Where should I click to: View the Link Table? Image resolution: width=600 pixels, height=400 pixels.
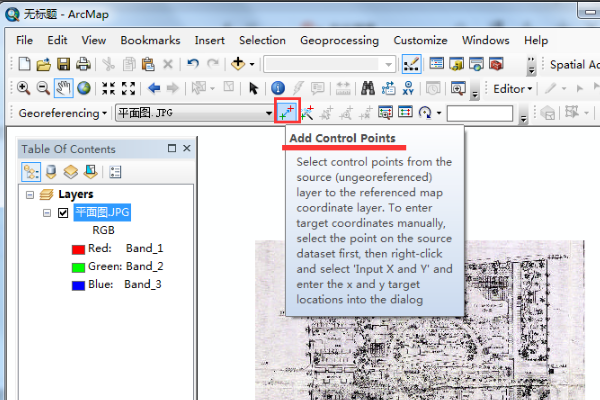(x=405, y=113)
